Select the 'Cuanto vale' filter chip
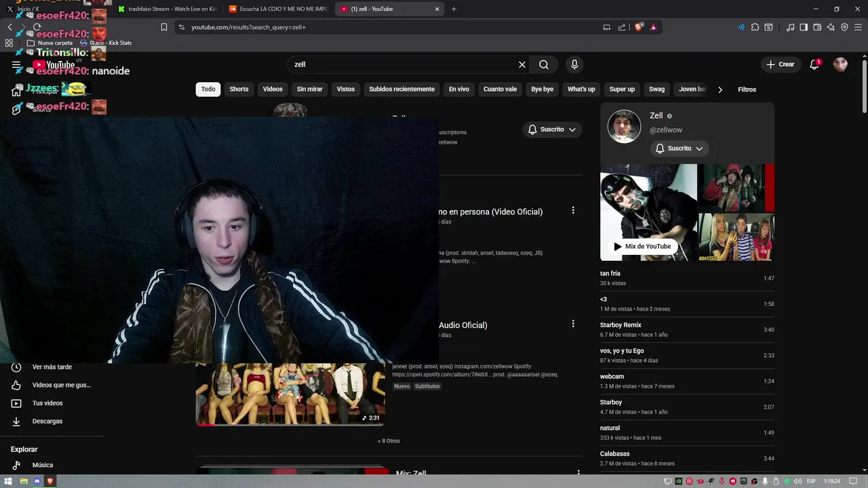Viewport: 868px width, 488px height. click(500, 89)
